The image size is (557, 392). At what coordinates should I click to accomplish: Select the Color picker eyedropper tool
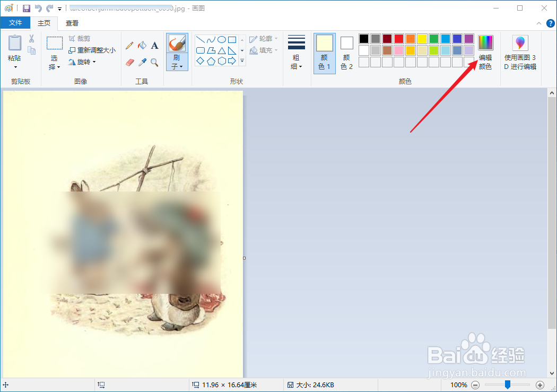click(143, 63)
